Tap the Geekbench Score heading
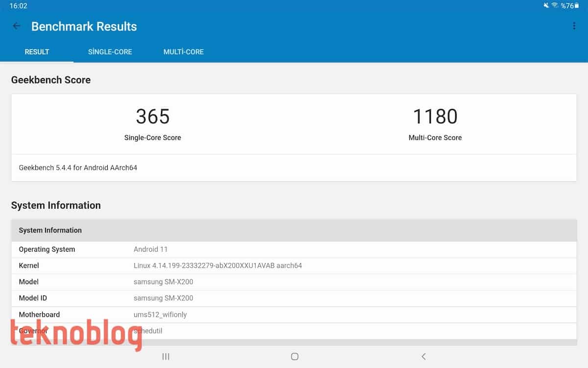The width and height of the screenshot is (588, 368). click(x=51, y=80)
